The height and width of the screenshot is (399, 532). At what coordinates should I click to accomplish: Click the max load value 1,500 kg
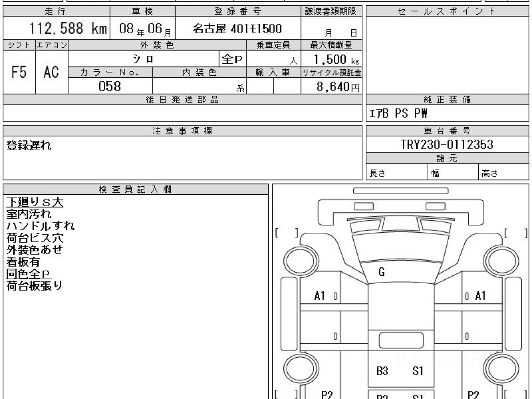pyautogui.click(x=337, y=59)
